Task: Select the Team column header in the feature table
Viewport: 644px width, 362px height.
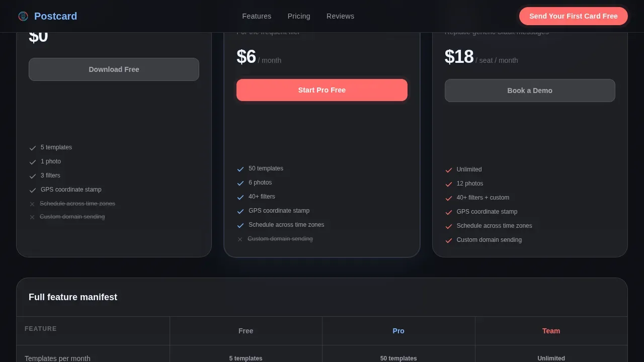Action: pos(551,331)
